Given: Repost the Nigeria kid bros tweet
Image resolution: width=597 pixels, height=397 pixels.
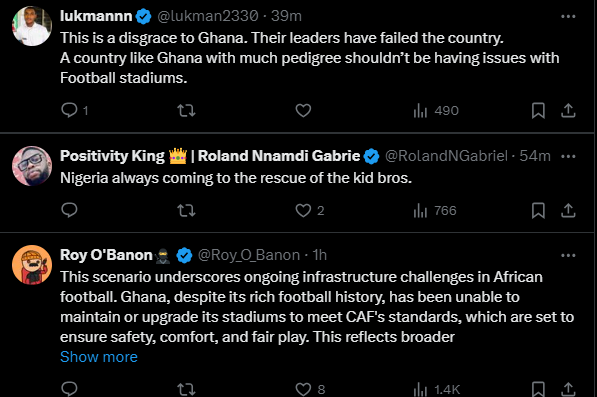Looking at the screenshot, I should point(186,210).
